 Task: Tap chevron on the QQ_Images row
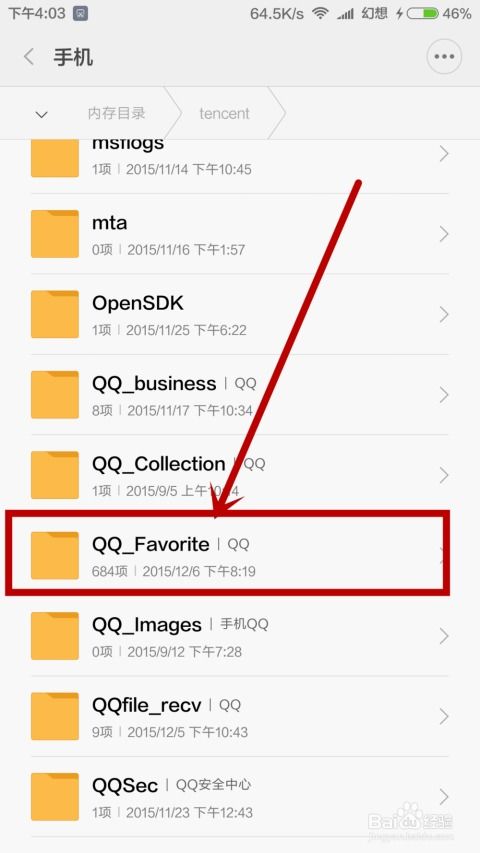[x=444, y=636]
